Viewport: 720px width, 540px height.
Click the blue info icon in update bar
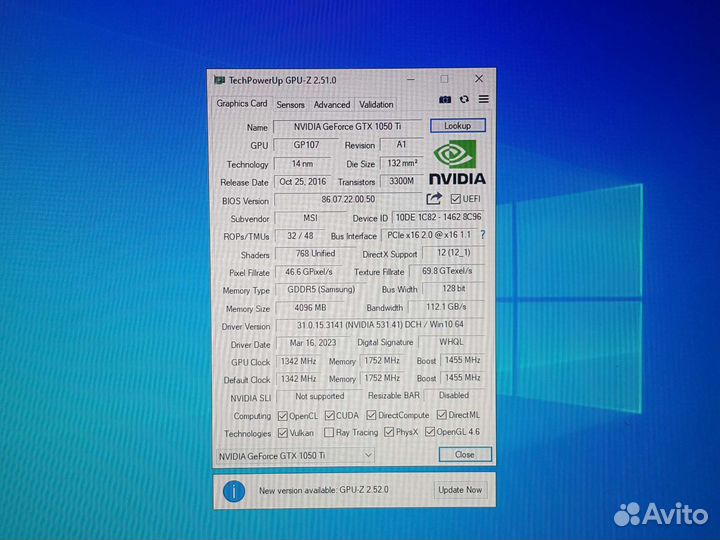[234, 492]
